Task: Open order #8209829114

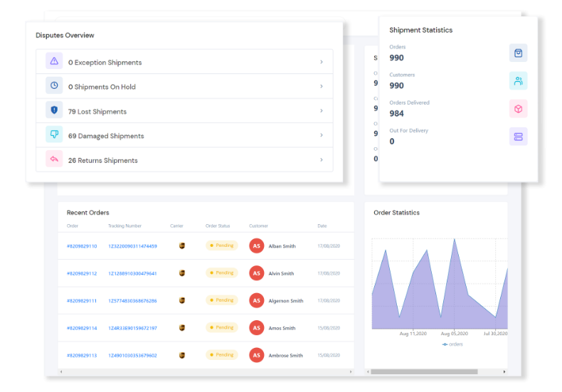Action: point(82,328)
